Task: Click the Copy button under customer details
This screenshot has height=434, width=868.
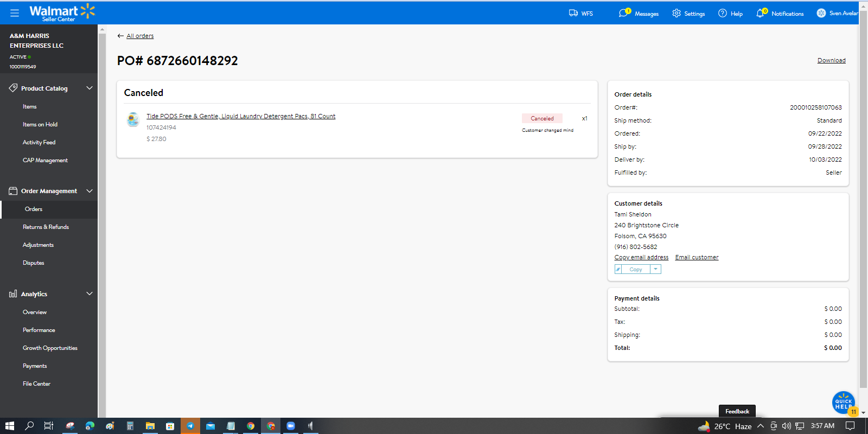Action: 636,269
